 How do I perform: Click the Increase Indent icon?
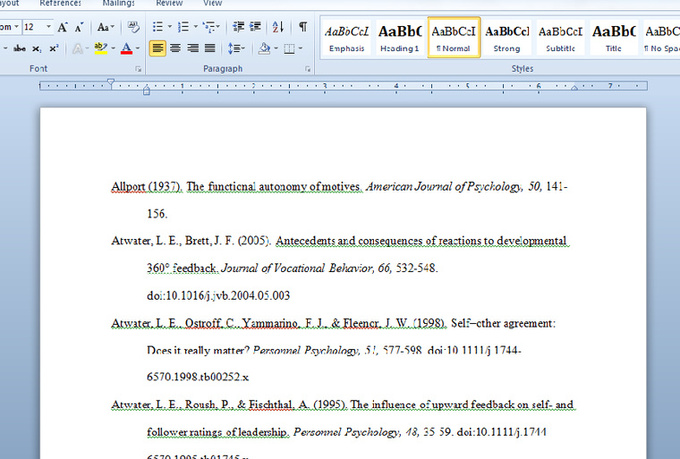click(x=255, y=27)
